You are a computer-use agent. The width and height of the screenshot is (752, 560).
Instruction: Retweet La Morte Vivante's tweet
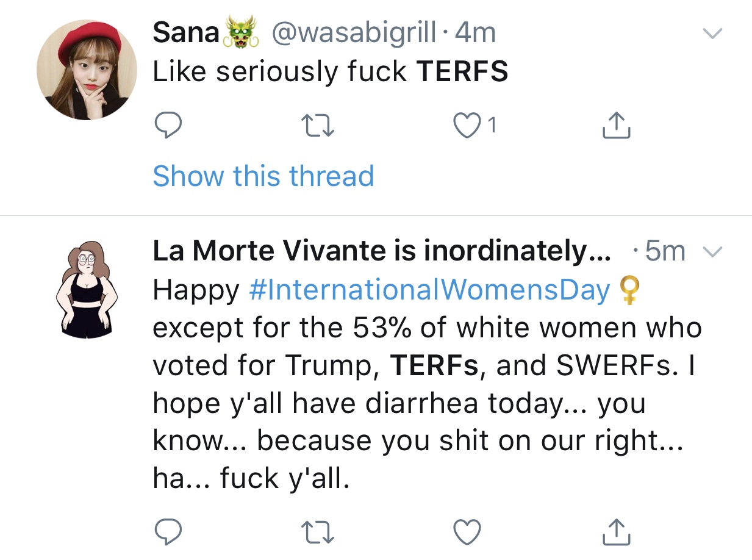[318, 532]
